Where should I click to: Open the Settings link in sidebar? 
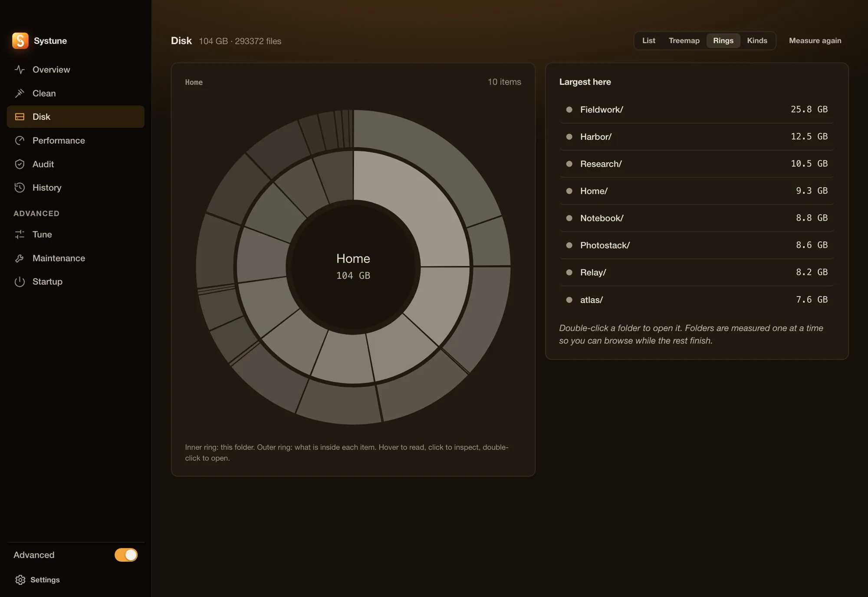coord(45,580)
